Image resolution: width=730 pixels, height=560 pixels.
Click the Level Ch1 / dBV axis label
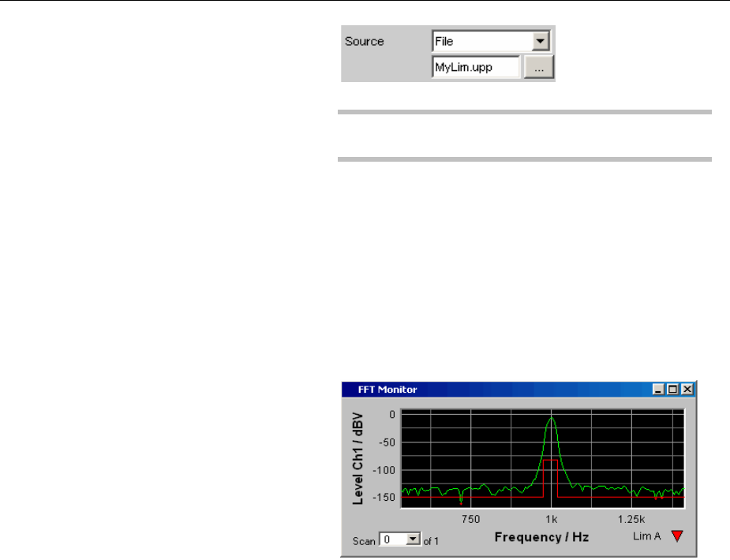pos(358,458)
